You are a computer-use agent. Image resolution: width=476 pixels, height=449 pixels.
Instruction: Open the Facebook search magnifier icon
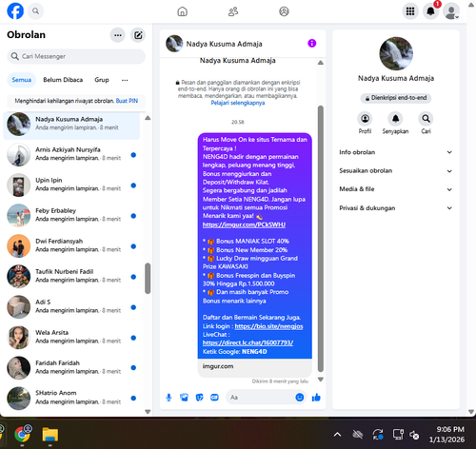35,11
